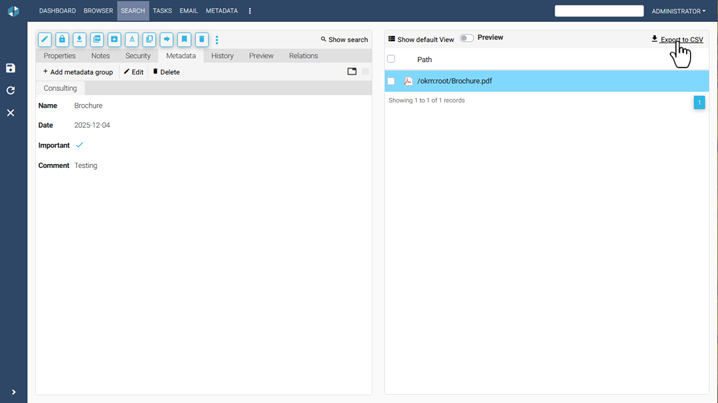Click the Delete metadata button

click(166, 72)
